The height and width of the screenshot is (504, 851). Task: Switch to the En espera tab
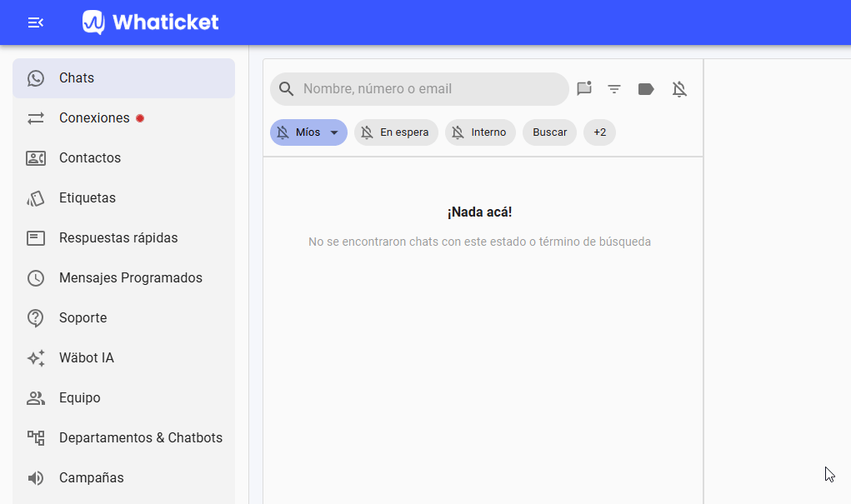[x=396, y=132]
